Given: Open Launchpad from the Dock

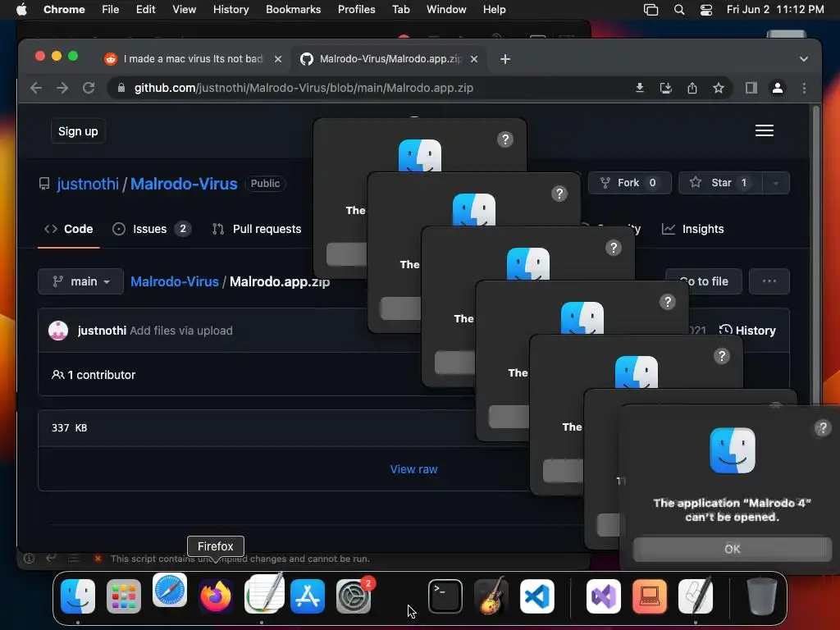Looking at the screenshot, I should 124,596.
